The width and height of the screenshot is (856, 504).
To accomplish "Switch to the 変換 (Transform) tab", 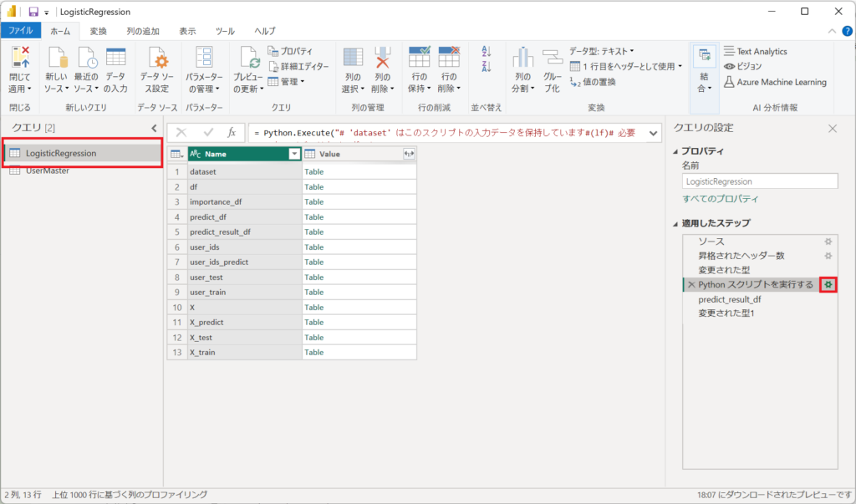I will (99, 31).
